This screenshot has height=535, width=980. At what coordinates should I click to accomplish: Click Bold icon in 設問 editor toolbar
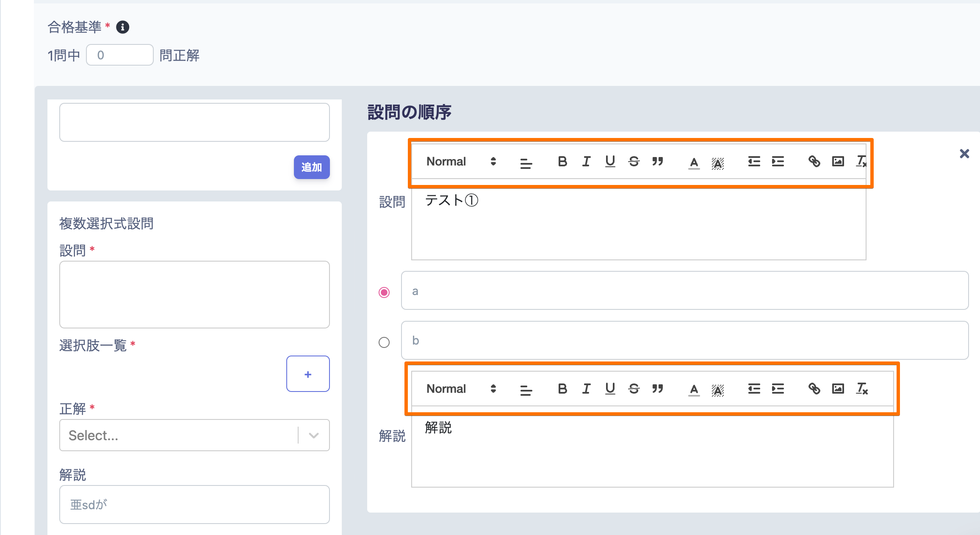click(562, 161)
